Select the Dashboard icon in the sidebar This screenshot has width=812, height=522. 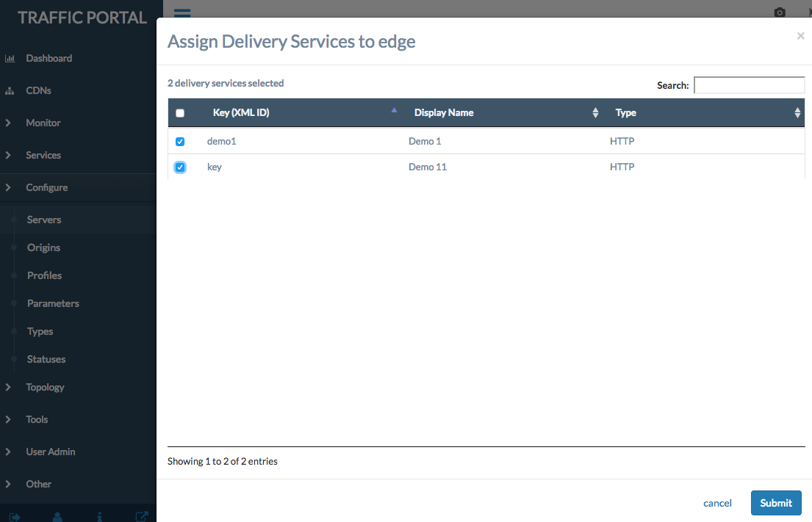pyautogui.click(x=10, y=58)
